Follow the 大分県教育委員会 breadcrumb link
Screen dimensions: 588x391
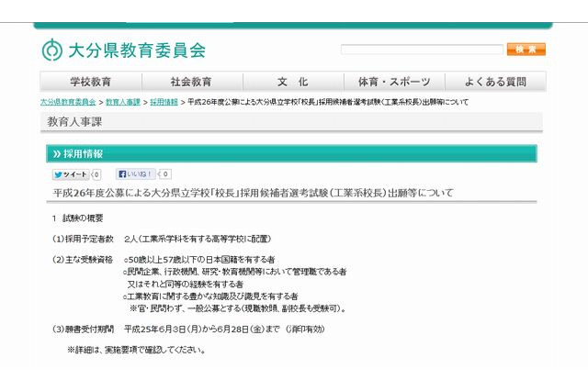68,102
